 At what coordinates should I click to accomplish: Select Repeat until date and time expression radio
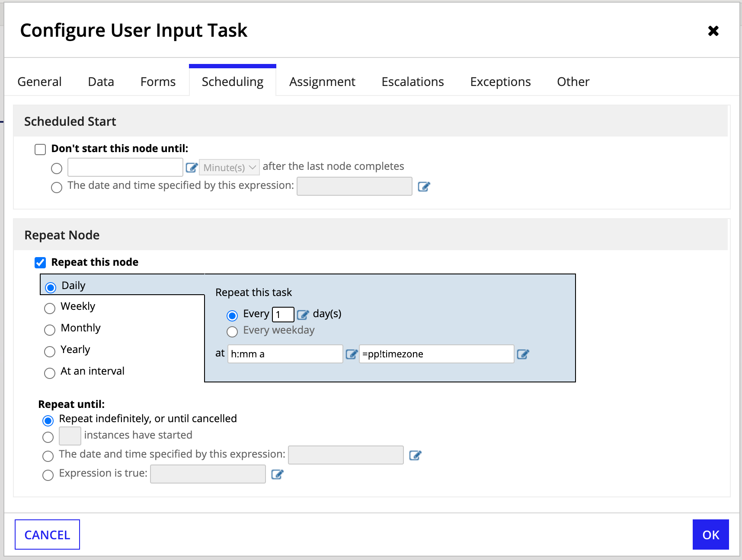click(x=48, y=456)
